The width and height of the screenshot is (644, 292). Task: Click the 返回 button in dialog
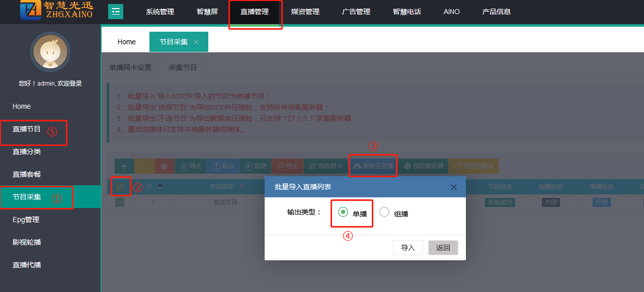pyautogui.click(x=443, y=248)
